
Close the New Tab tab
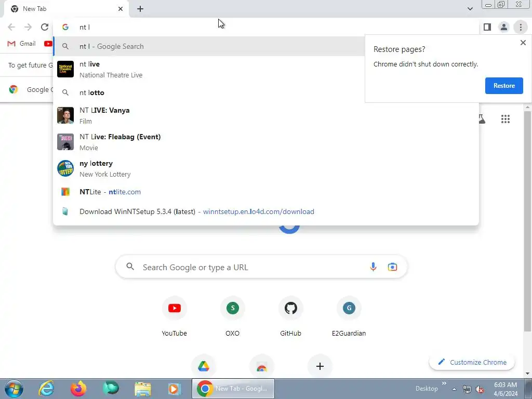point(121,9)
